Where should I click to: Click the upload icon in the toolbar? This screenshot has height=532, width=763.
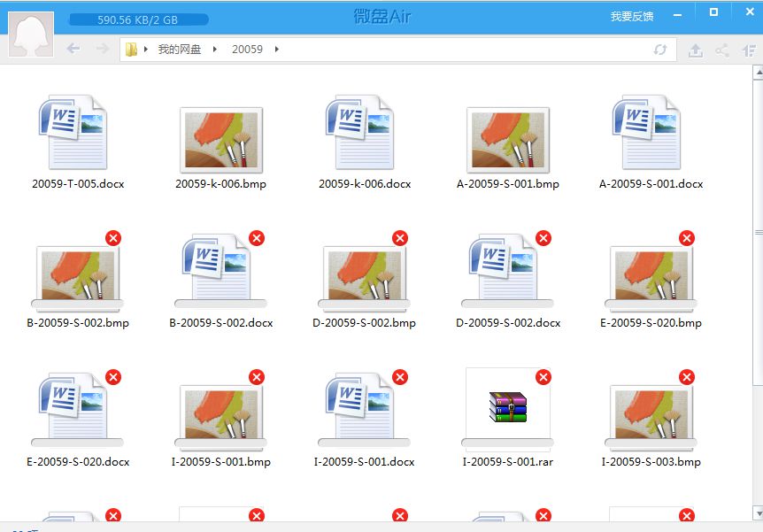click(696, 50)
